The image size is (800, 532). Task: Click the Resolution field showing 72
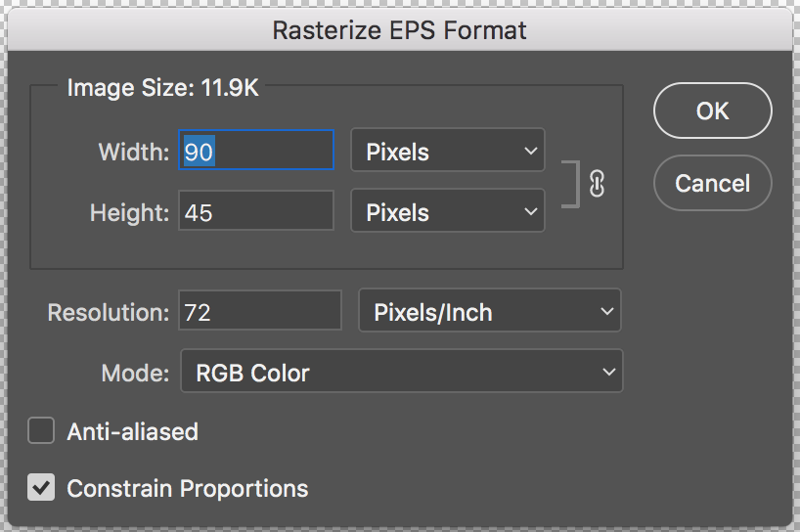pyautogui.click(x=260, y=311)
